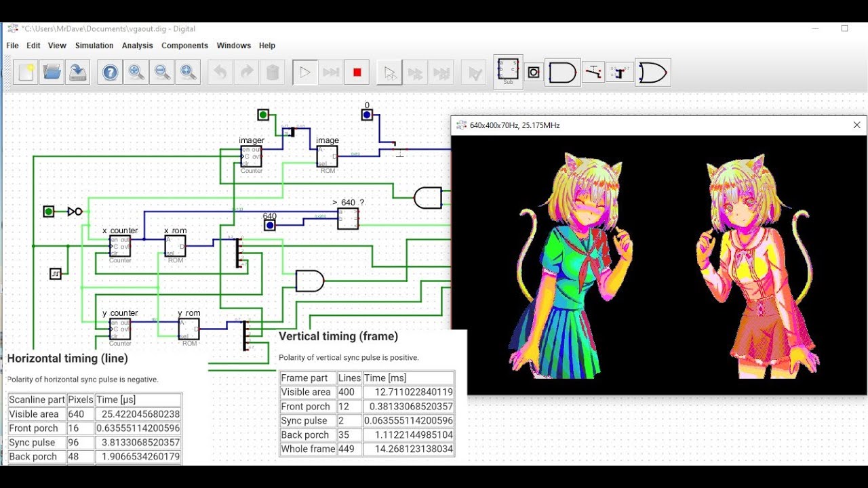
Task: Zoom in on the circuit
Action: 136,72
